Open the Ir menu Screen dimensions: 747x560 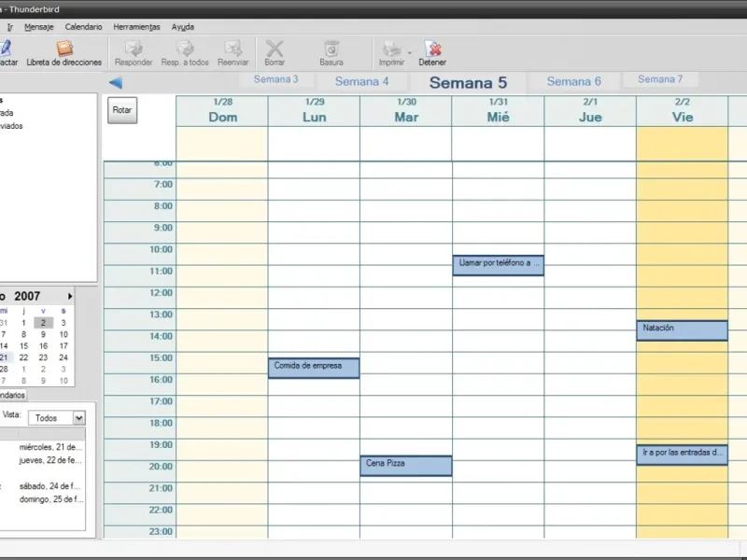pyautogui.click(x=10, y=27)
